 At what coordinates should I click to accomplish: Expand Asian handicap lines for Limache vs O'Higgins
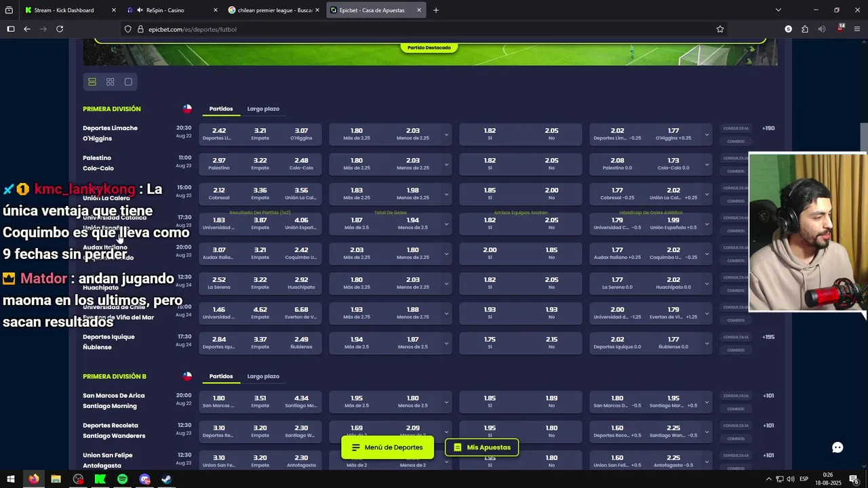[707, 134]
